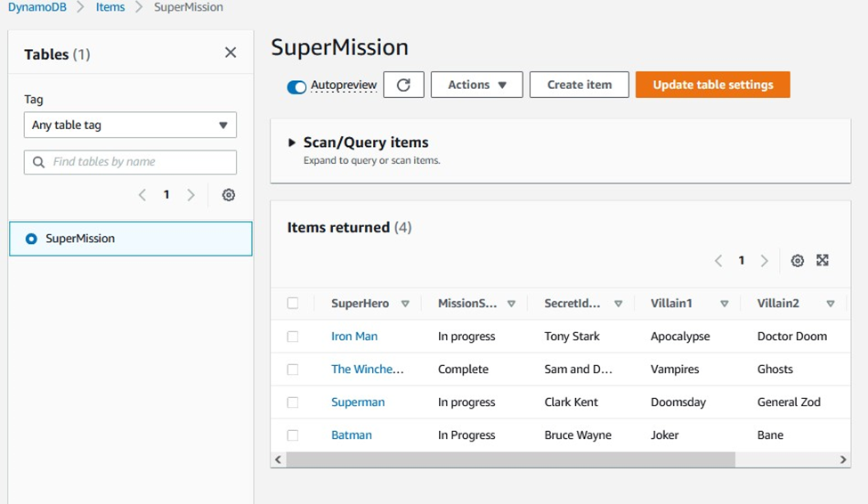Open the Superman item link
This screenshot has height=504, width=868.
tap(358, 402)
